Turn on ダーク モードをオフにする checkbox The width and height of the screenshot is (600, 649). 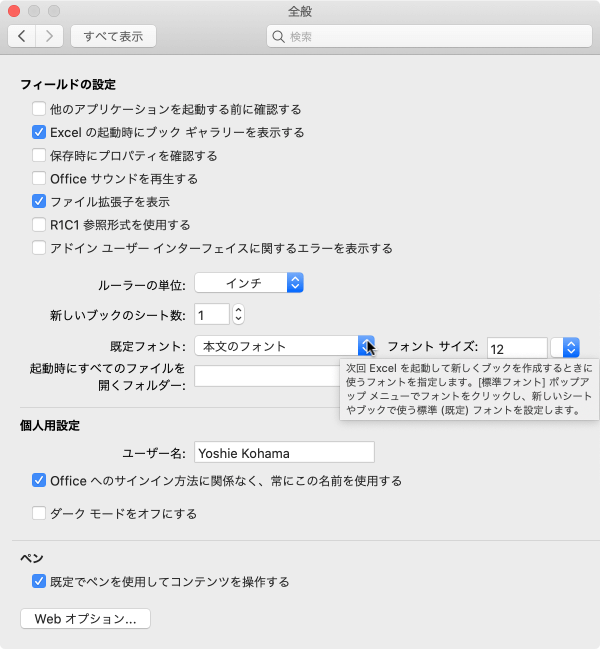pos(39,514)
